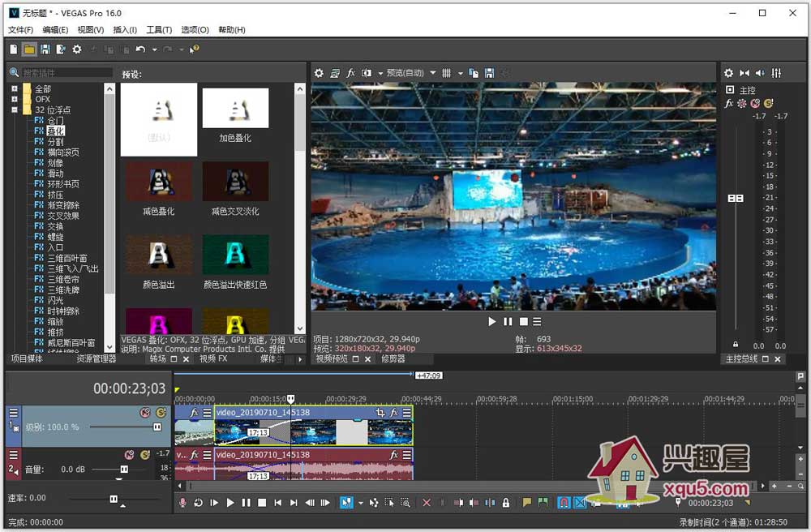Screen dimensions: 811x532
Task: Open the 编辑(E) menu
Action: point(55,30)
